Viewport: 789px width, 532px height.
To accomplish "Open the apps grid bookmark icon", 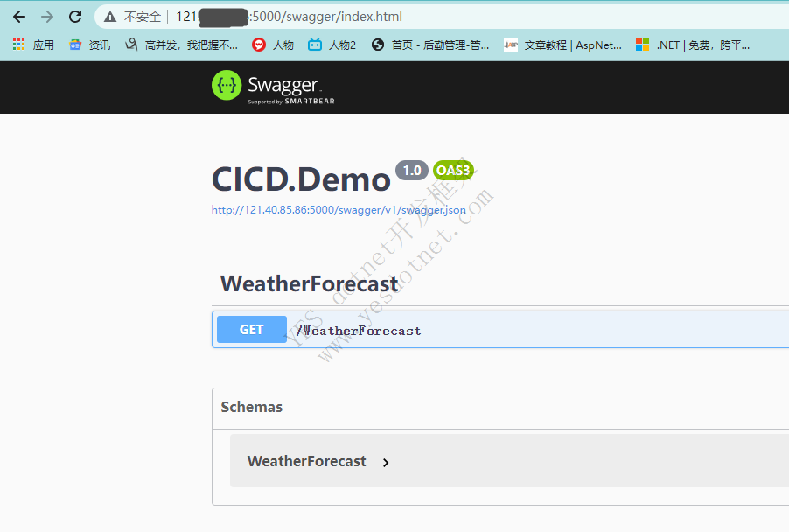I will (18, 45).
